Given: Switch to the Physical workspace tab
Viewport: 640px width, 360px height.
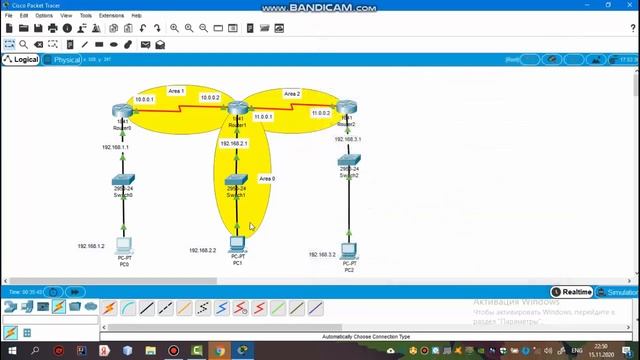Looking at the screenshot, I should (x=62, y=60).
